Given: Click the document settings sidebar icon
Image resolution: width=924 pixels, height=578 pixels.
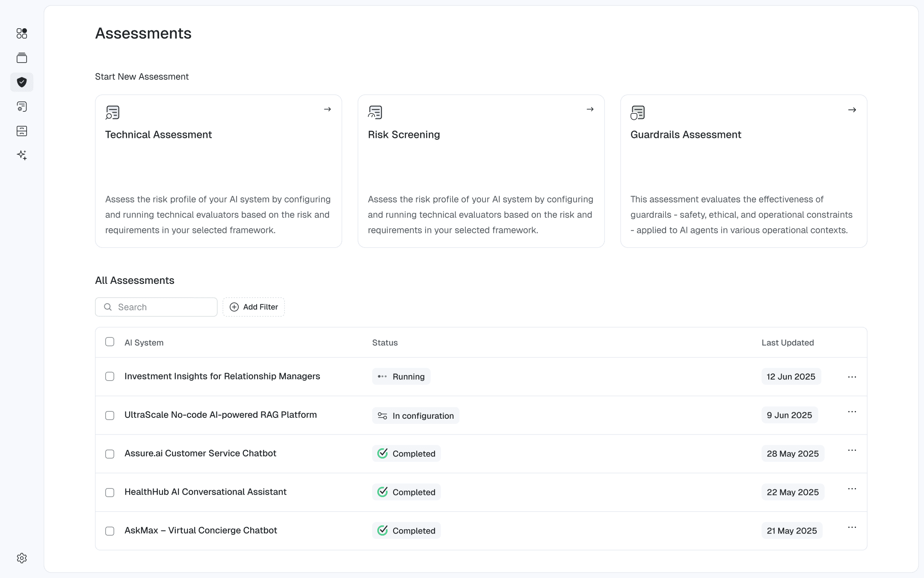Looking at the screenshot, I should click(x=22, y=107).
